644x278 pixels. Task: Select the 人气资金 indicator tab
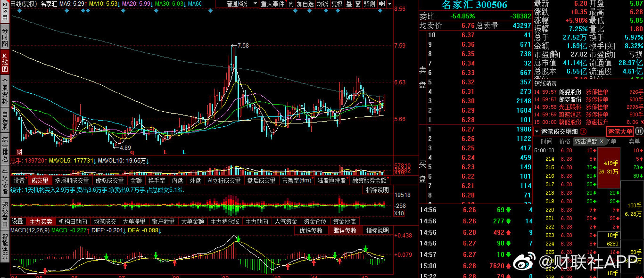(x=286, y=222)
